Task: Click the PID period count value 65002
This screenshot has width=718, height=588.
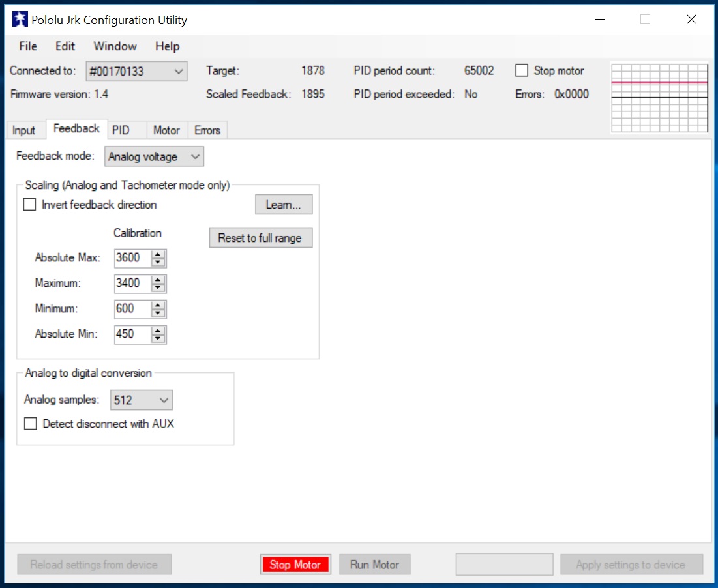Action: click(479, 71)
